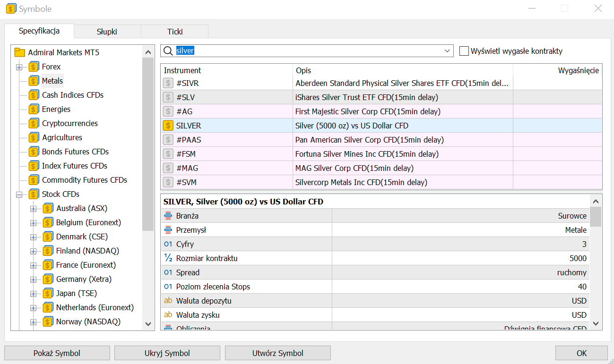The width and height of the screenshot is (614, 364).
Task: Click the Metals group dollar icon
Action: (x=34, y=81)
